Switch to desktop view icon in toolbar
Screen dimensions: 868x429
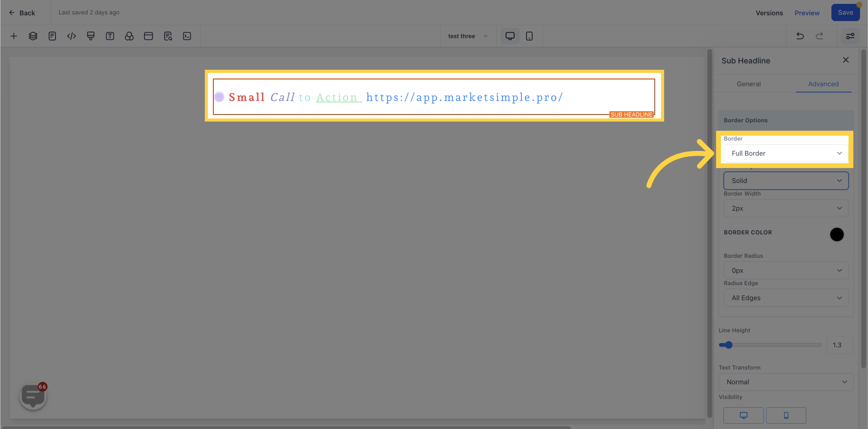[510, 36]
